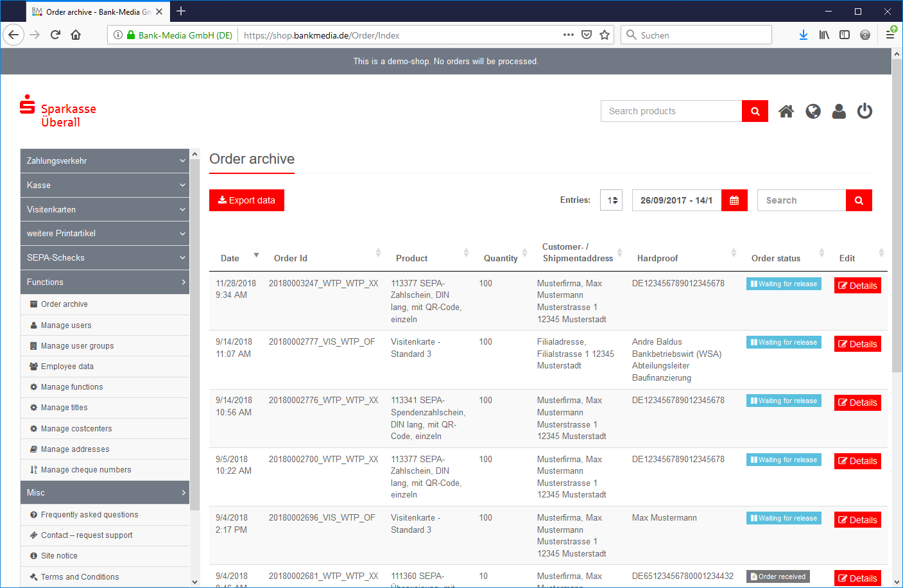The image size is (903, 588).
Task: Collapse the Misc section
Action: point(105,492)
